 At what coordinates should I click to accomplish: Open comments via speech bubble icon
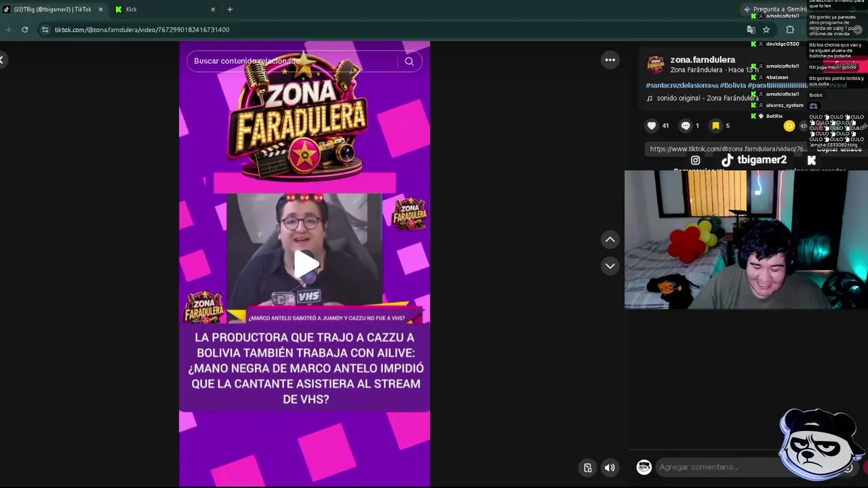pos(686,125)
